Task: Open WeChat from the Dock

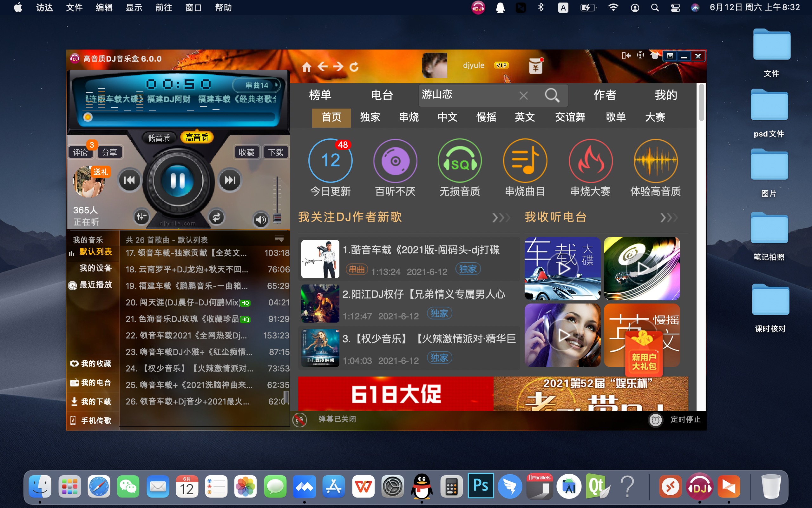Action: [x=128, y=486]
